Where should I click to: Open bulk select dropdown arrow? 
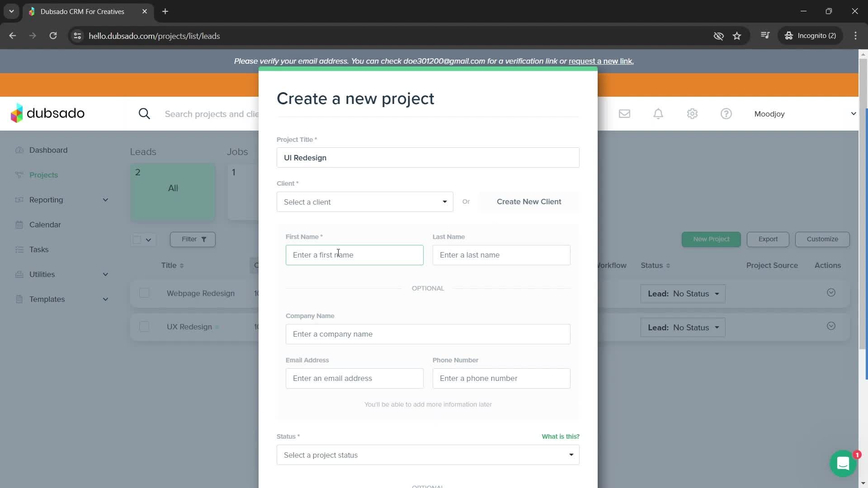148,239
